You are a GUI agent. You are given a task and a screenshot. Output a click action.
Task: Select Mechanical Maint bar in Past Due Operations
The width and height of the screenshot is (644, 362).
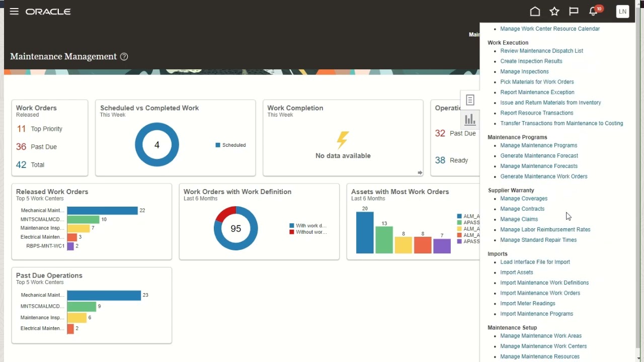click(104, 296)
